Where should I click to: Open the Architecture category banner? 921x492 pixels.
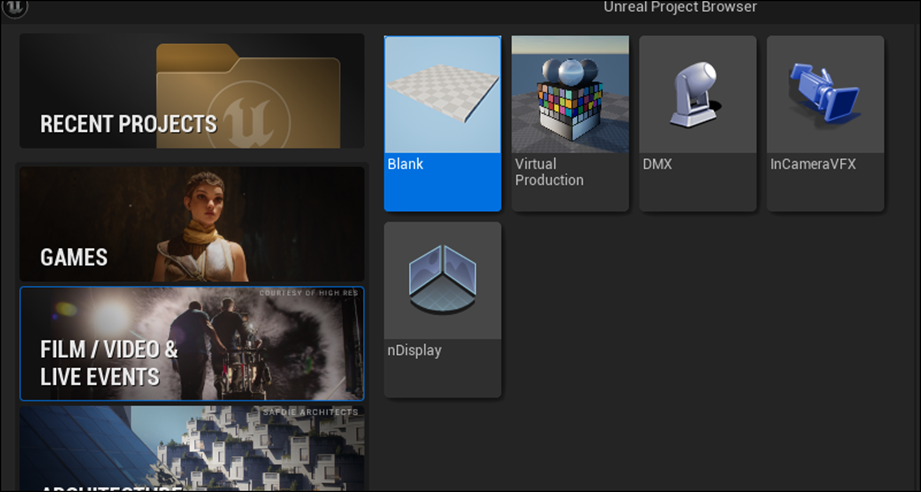point(192,447)
